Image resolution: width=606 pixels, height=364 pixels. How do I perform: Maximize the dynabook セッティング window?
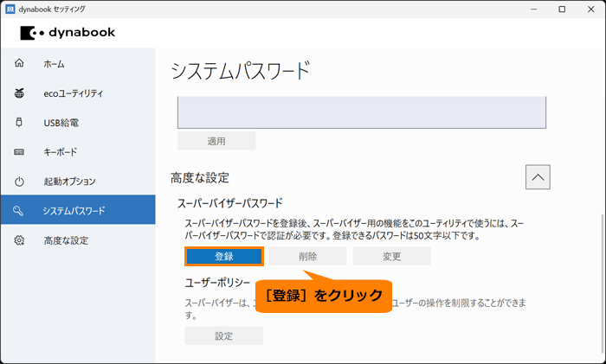coord(562,9)
